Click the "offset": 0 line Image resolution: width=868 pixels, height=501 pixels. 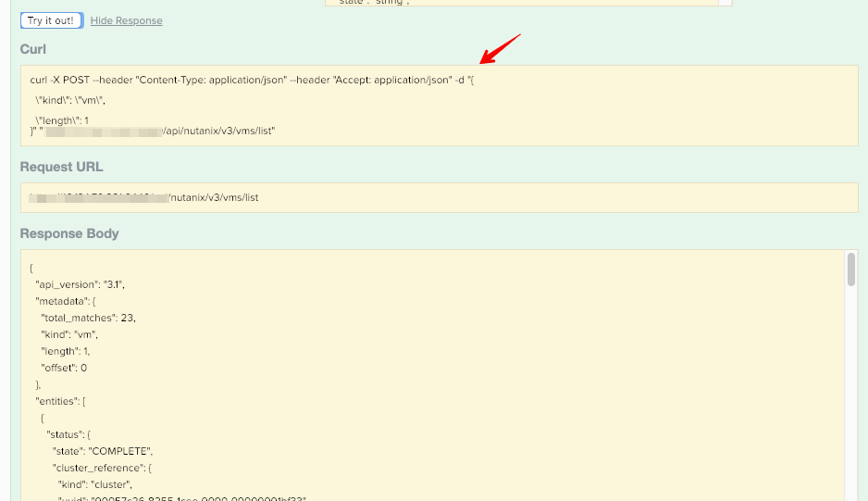pyautogui.click(x=64, y=368)
